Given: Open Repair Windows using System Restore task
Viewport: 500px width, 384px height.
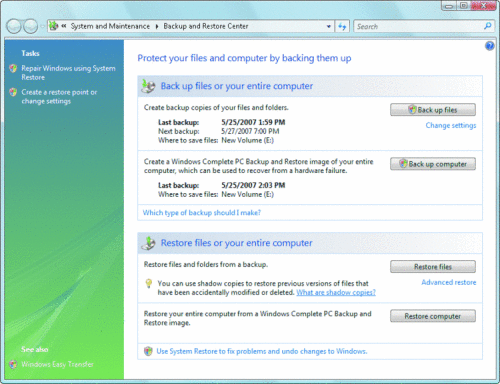Looking at the screenshot, I should [x=68, y=73].
